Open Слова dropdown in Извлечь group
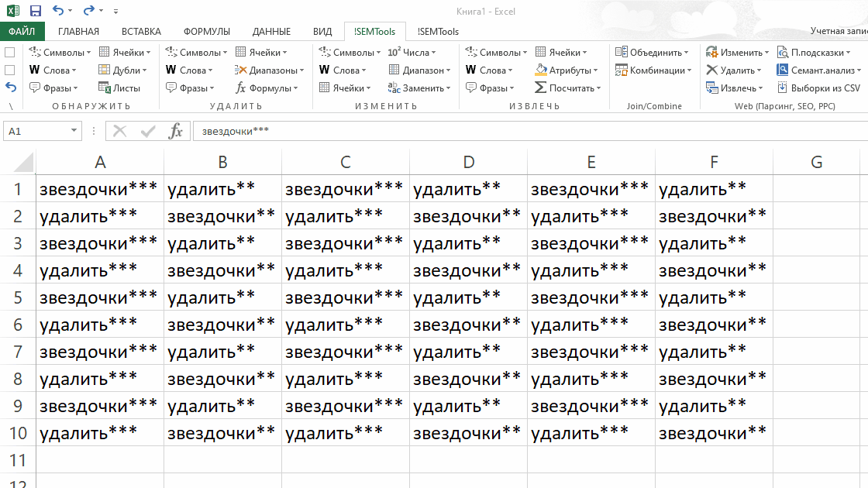868x488 pixels. [489, 70]
